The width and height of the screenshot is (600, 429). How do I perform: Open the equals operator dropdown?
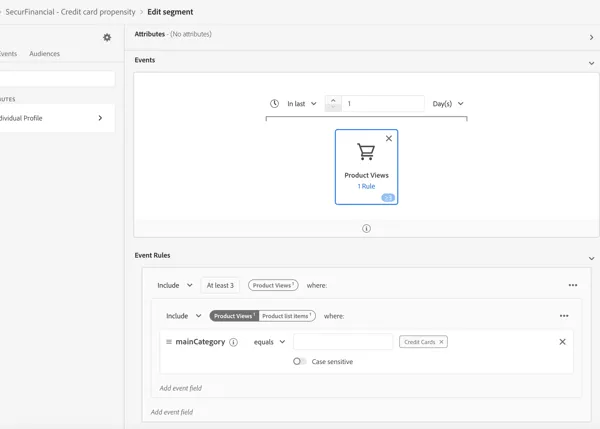click(269, 342)
